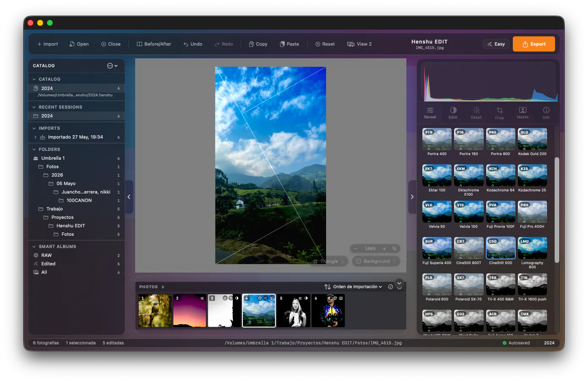Collapse the RECENT SESSIONS section
This screenshot has height=382, width=588.
[34, 107]
